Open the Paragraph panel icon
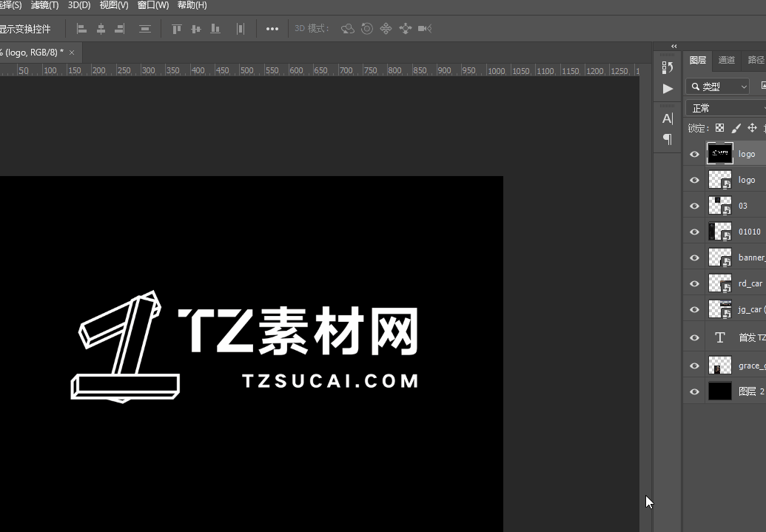Viewport: 766px width, 532px height. (x=668, y=139)
